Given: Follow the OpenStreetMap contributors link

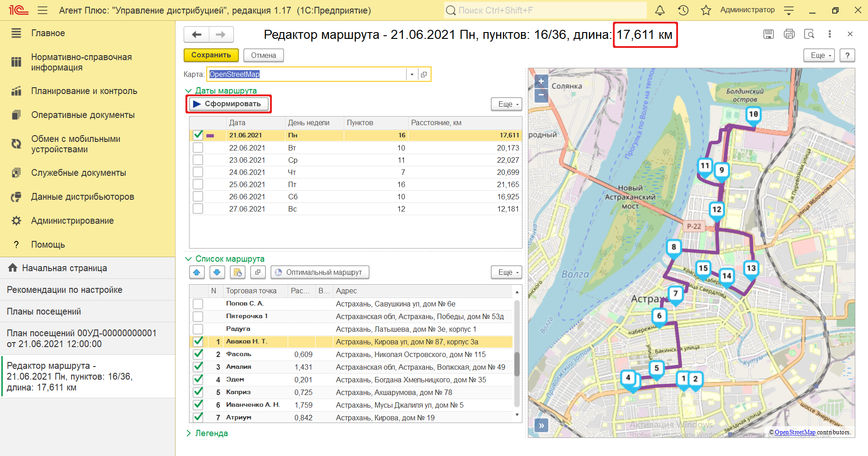Looking at the screenshot, I should click(795, 432).
